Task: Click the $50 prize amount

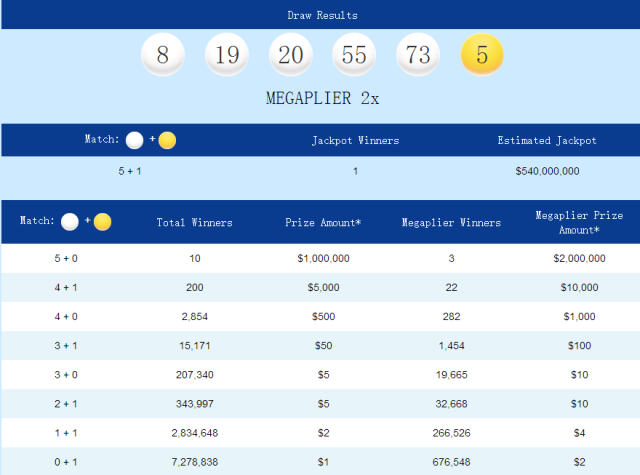Action: pyautogui.click(x=323, y=346)
